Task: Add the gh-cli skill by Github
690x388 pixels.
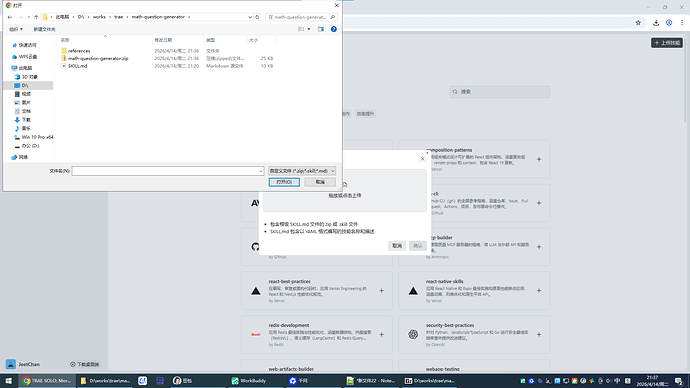Action: coord(539,203)
